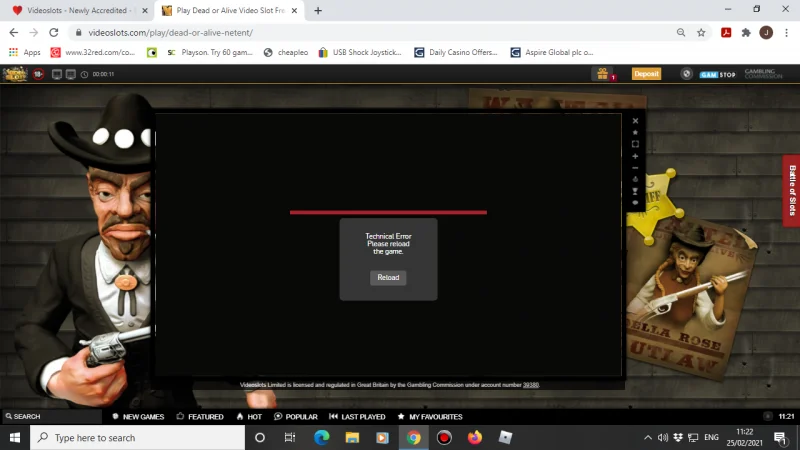
Task: Click the 18+ age restriction icon
Action: [38, 74]
